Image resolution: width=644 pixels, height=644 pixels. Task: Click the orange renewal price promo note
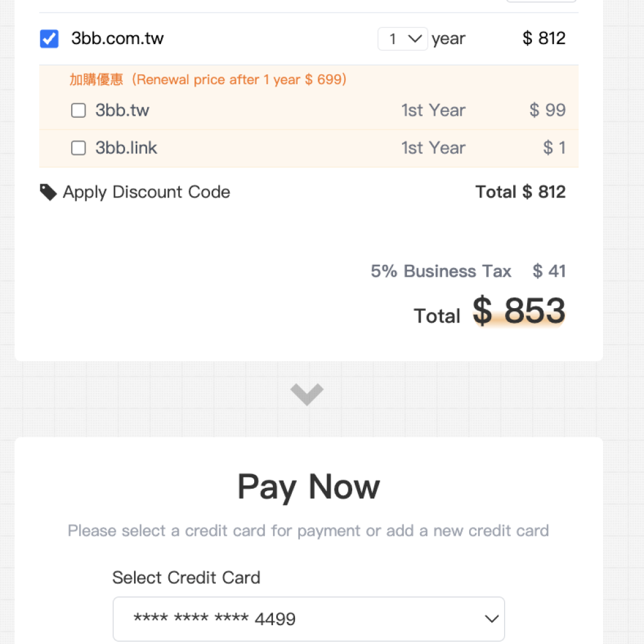208,80
